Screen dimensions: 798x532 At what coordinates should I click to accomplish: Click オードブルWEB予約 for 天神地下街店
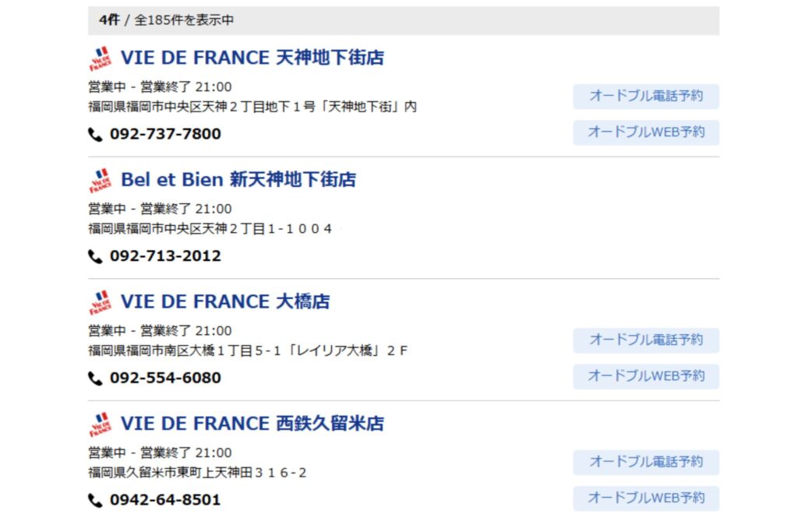click(646, 132)
